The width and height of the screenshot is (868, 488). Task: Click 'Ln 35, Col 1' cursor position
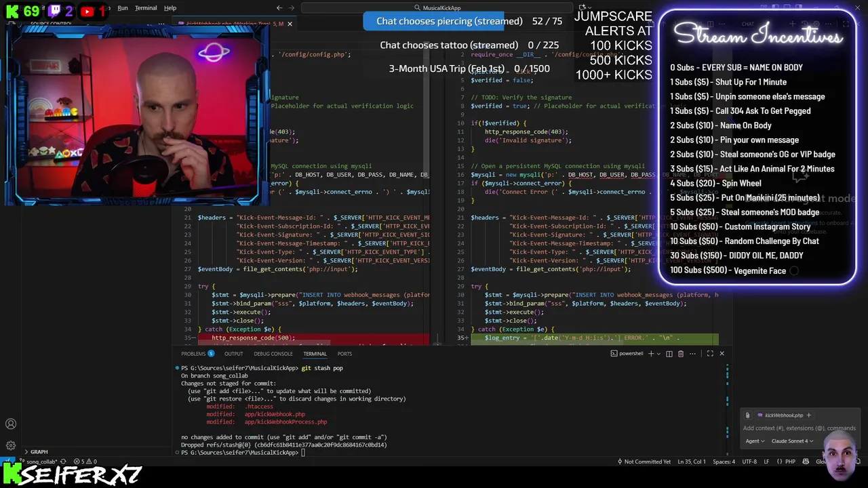pos(690,462)
